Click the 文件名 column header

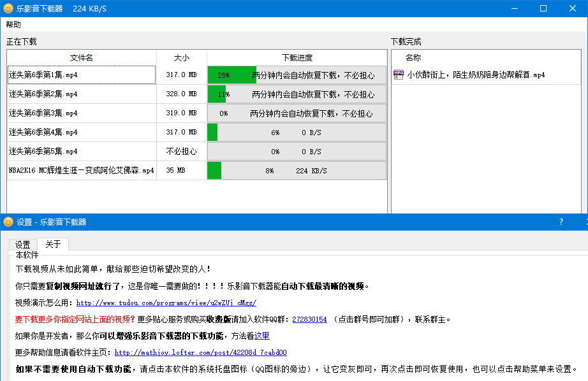point(81,57)
